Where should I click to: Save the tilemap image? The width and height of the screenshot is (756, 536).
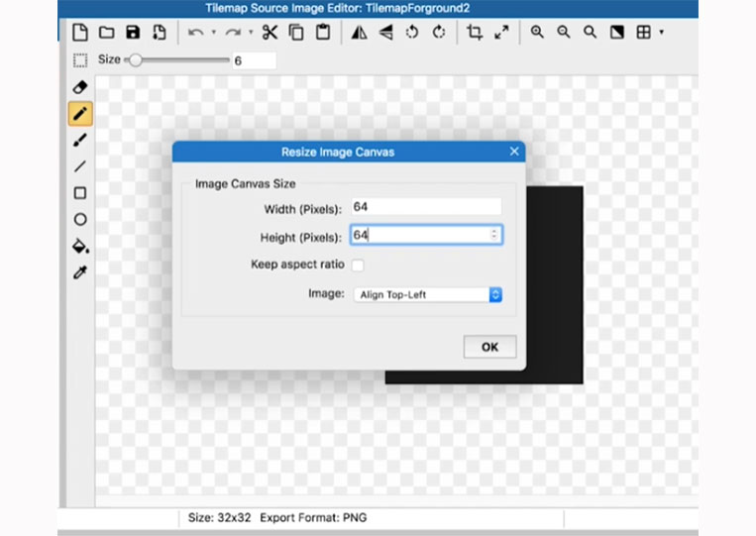click(133, 33)
